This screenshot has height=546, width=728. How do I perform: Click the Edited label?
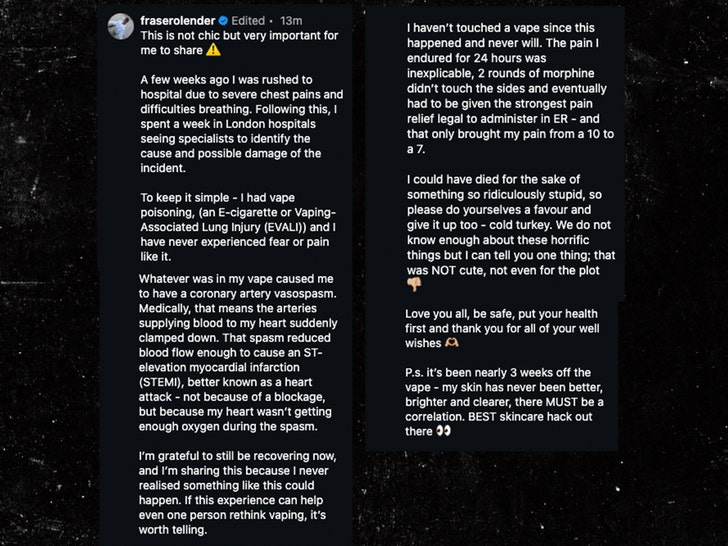pos(248,20)
